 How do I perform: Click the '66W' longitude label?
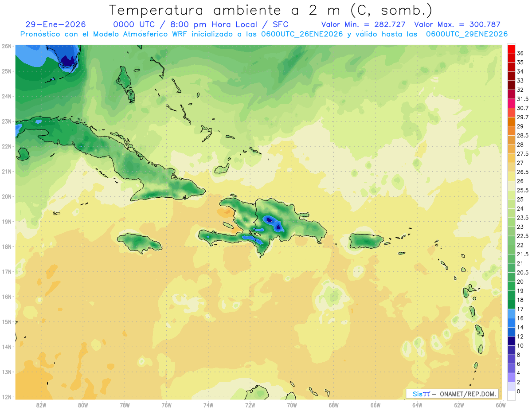coord(375,405)
